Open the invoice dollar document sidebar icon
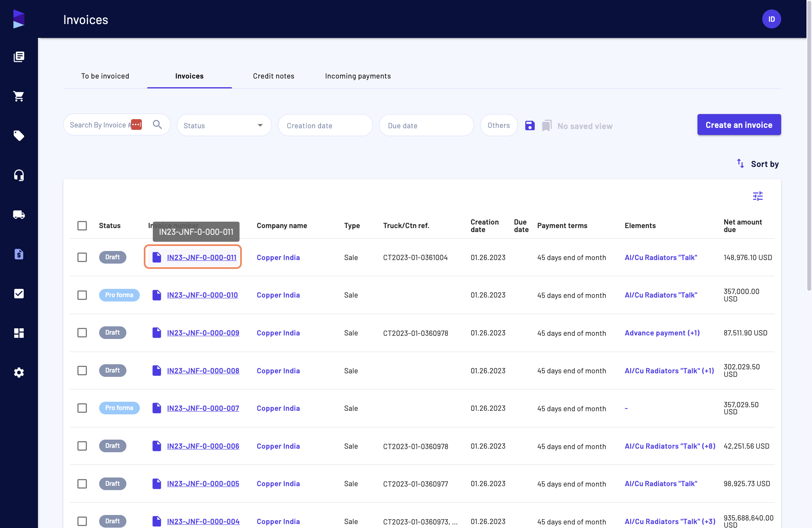Viewport: 812px width, 528px height. (x=19, y=254)
